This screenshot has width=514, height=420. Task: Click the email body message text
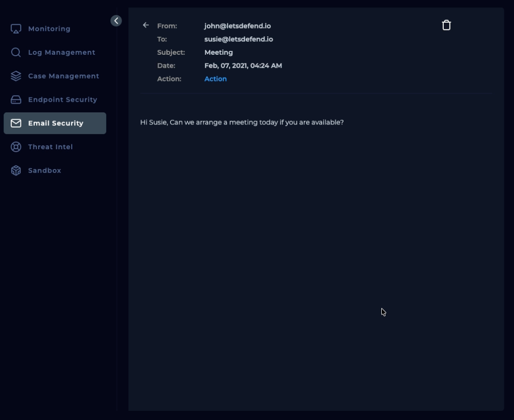(x=242, y=123)
